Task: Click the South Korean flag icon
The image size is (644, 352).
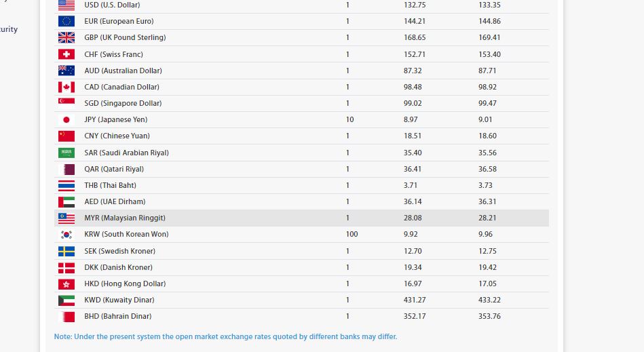Action: [66, 234]
